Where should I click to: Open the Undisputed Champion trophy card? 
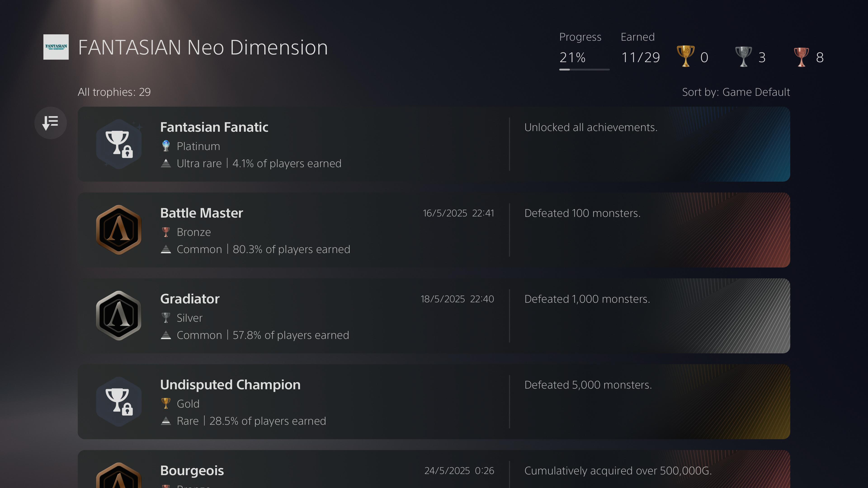(x=434, y=401)
